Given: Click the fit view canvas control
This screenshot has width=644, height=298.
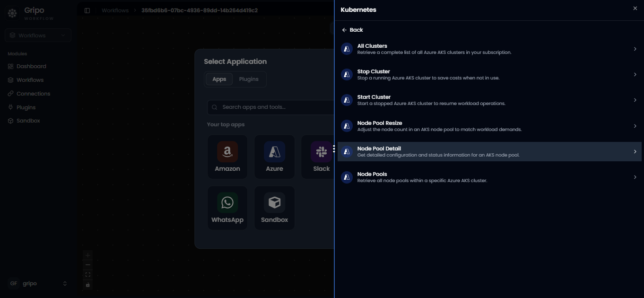Looking at the screenshot, I should 87,275.
